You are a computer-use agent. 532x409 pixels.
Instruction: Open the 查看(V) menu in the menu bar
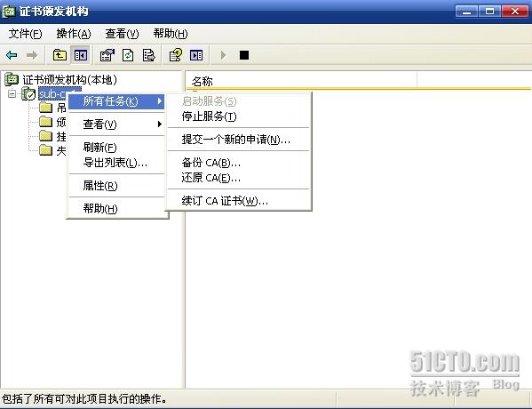click(122, 34)
